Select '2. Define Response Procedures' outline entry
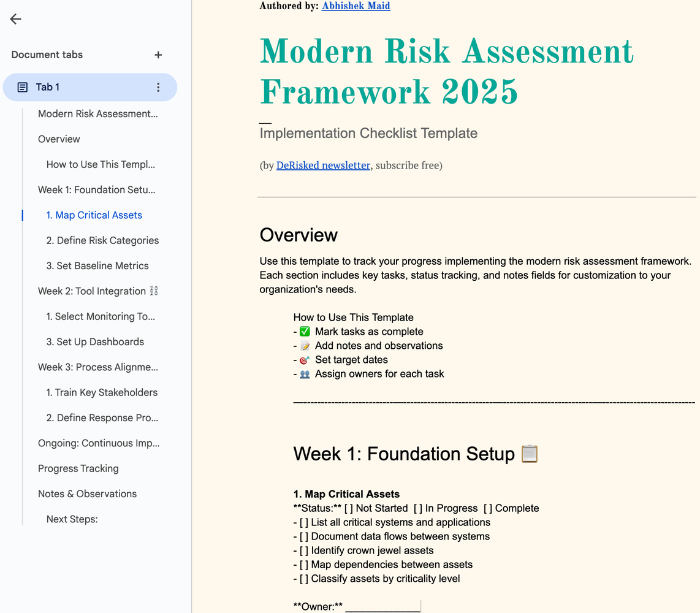The width and height of the screenshot is (700, 613). pyautogui.click(x=102, y=417)
